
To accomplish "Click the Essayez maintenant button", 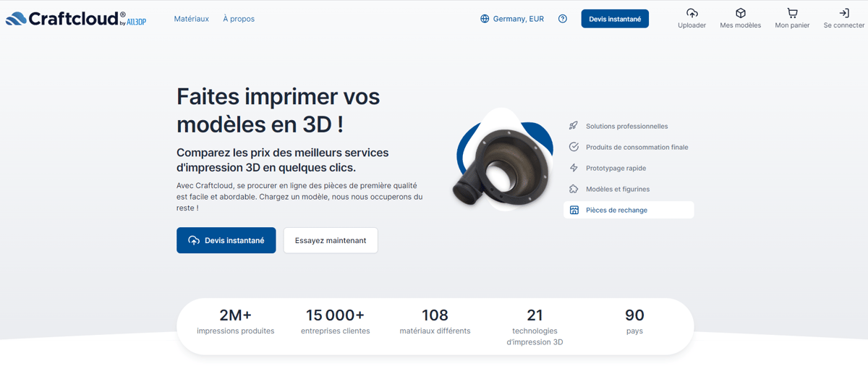I will 331,240.
